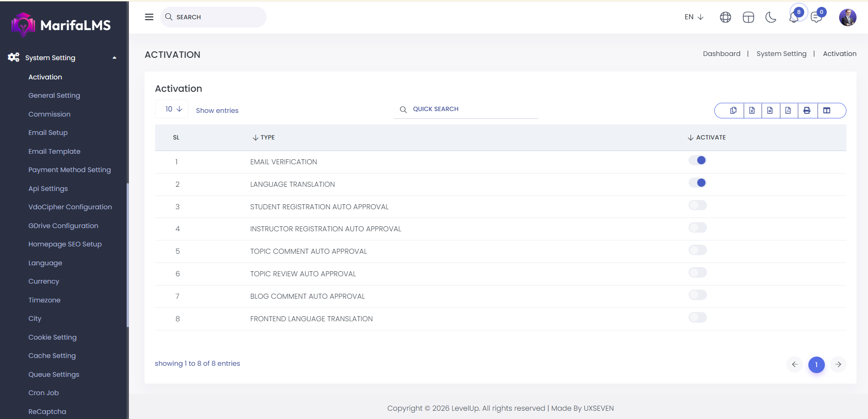Open General Setting in sidebar
The image size is (868, 419).
coord(54,95)
